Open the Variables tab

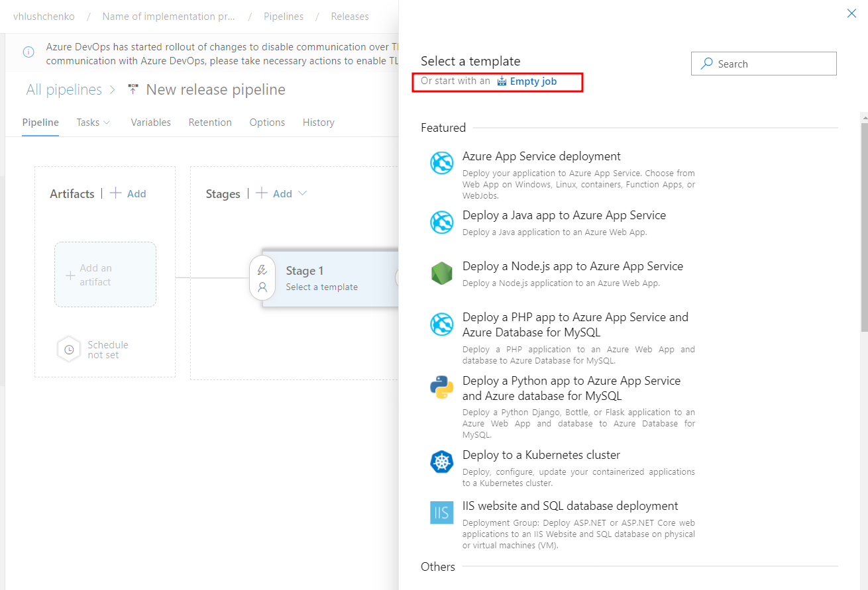click(150, 123)
